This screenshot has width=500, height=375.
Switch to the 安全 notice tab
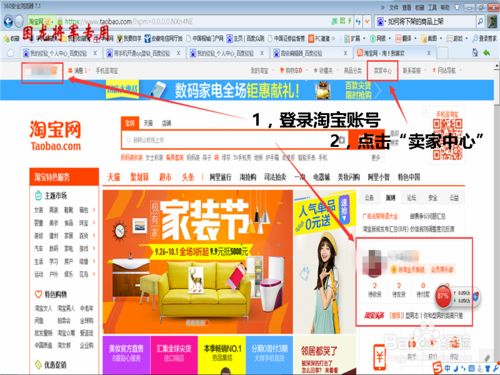point(433,198)
